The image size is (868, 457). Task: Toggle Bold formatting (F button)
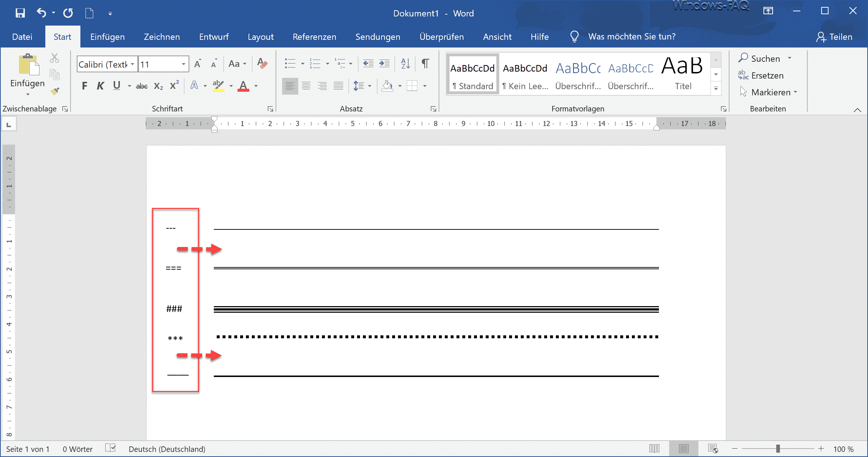[84, 86]
